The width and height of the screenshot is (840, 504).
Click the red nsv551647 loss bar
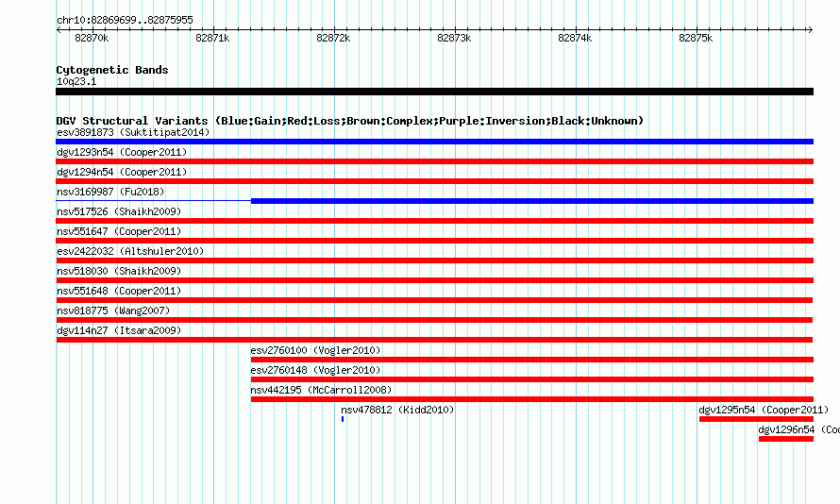click(434, 241)
